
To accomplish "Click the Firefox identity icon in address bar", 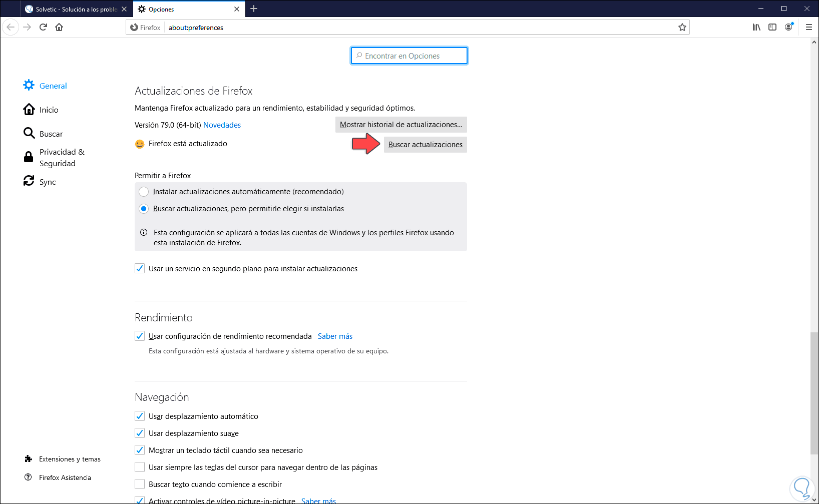I will pos(146,28).
